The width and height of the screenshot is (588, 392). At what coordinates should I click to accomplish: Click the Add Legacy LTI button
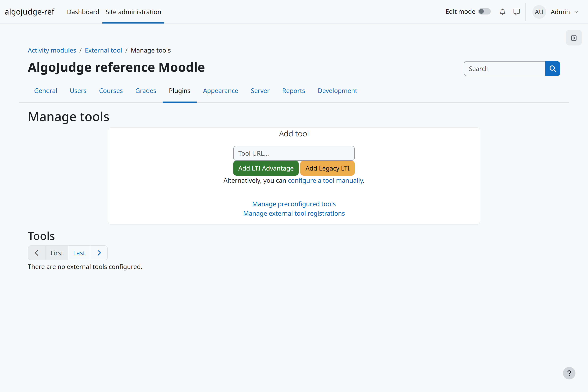click(x=327, y=168)
